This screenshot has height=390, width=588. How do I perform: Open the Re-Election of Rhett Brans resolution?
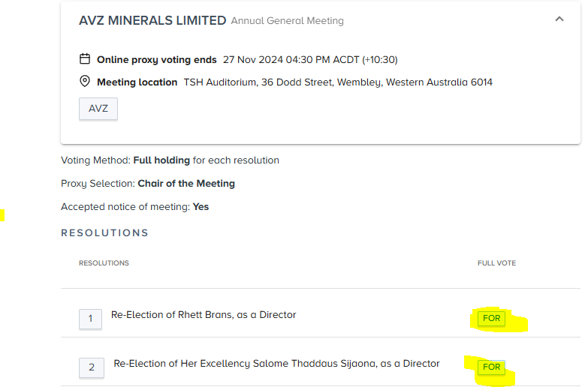point(204,315)
